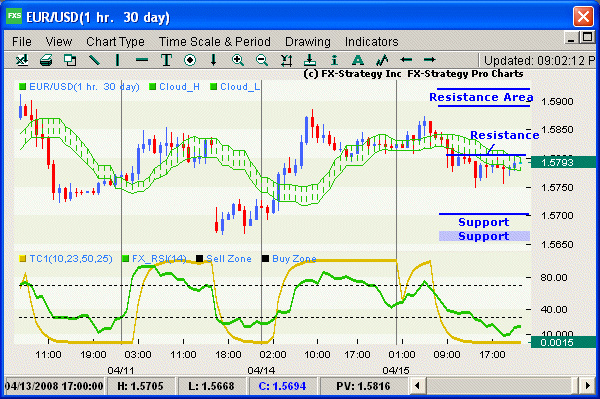The image size is (600, 399).
Task: Click the black Buy Zone legend square
Action: pyautogui.click(x=265, y=259)
